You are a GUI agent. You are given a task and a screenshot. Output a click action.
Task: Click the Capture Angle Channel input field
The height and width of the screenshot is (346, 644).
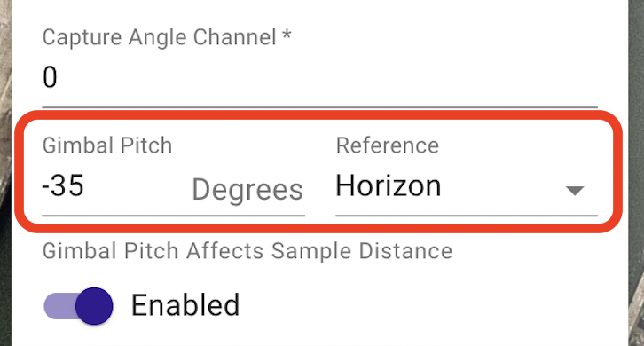coord(319,77)
